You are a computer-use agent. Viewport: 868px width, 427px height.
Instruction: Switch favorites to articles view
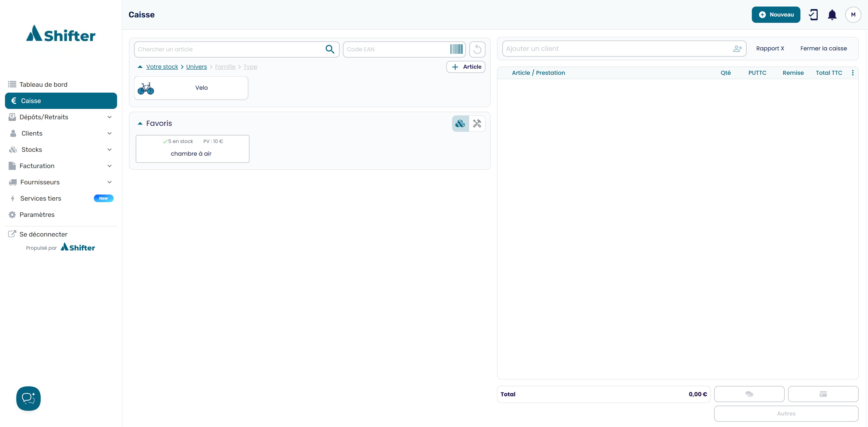460,124
